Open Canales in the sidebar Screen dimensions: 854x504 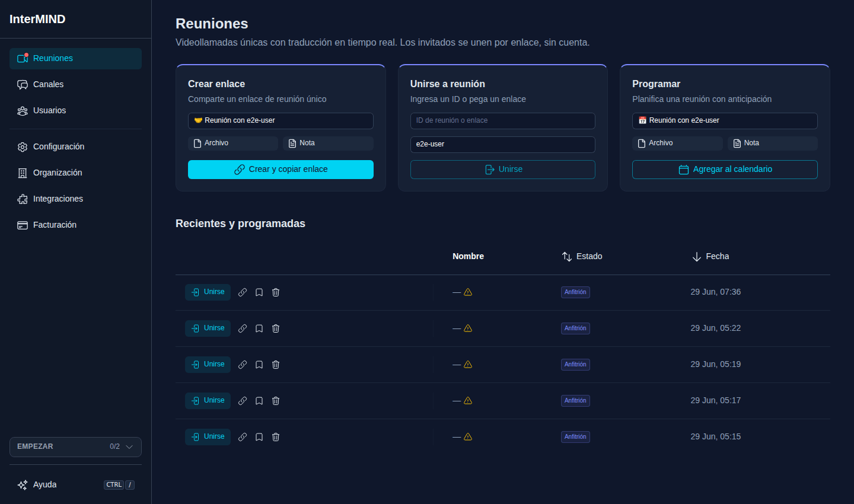pos(75,85)
